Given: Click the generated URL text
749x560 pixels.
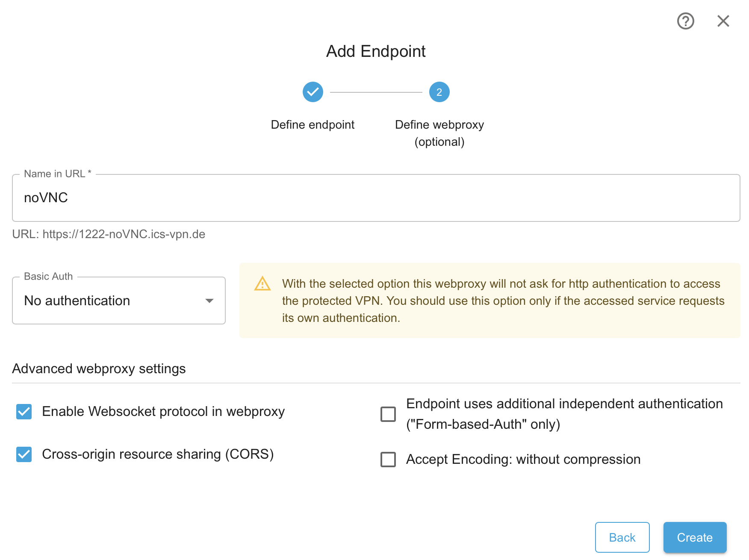Looking at the screenshot, I should 109,234.
